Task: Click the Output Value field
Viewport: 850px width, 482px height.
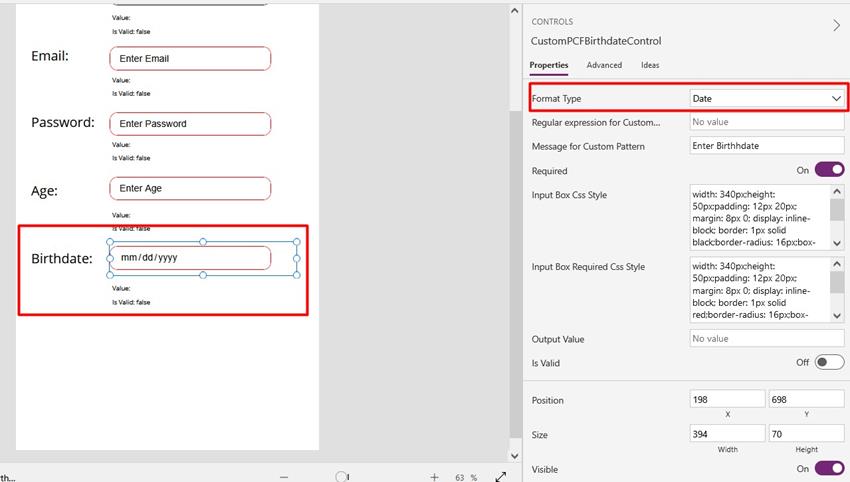Action: click(x=767, y=339)
